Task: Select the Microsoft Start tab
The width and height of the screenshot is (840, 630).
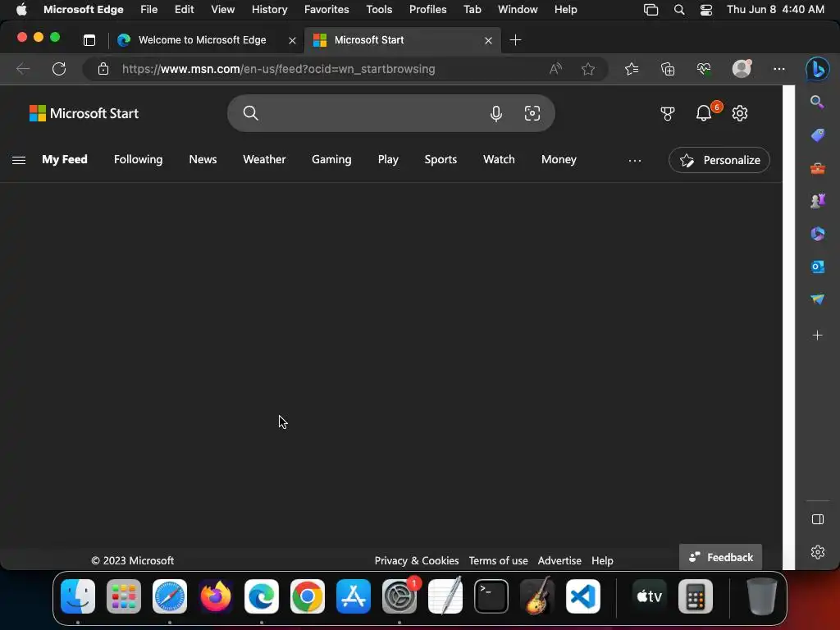Action: [402, 40]
